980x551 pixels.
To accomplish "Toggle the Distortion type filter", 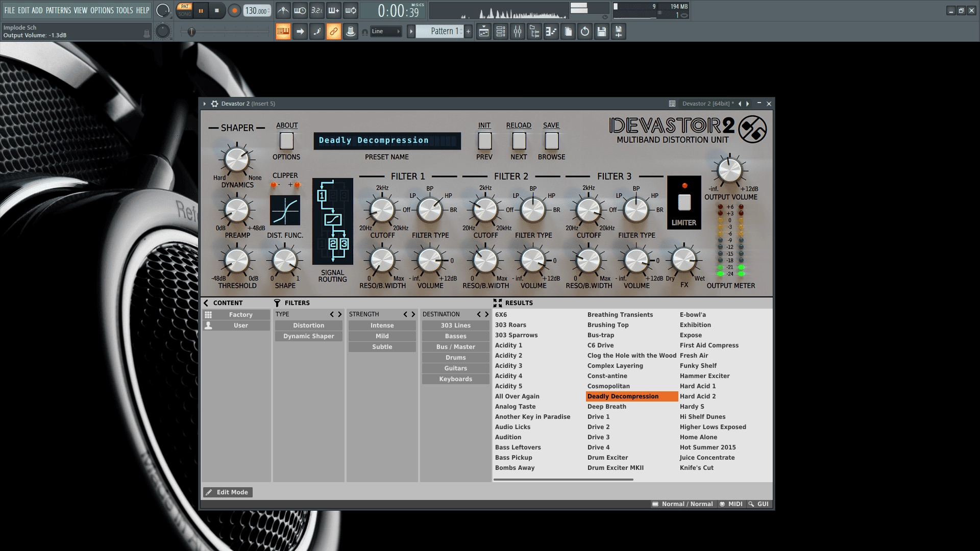I will click(x=309, y=325).
